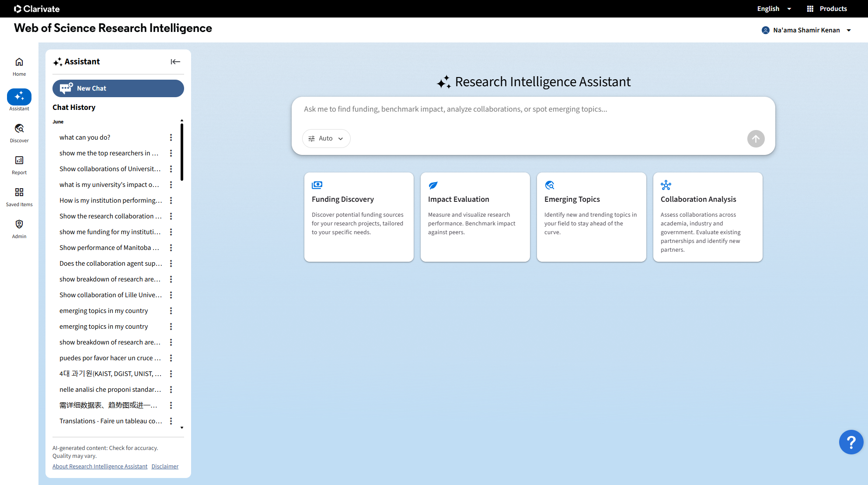Open the '需详细数据表、趋势图或进一…' chat
The height and width of the screenshot is (485, 868).
pos(108,405)
